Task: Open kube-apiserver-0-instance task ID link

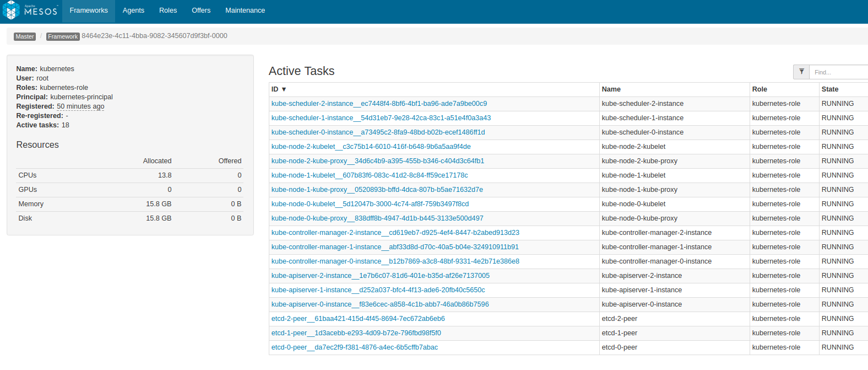Action: [x=380, y=304]
